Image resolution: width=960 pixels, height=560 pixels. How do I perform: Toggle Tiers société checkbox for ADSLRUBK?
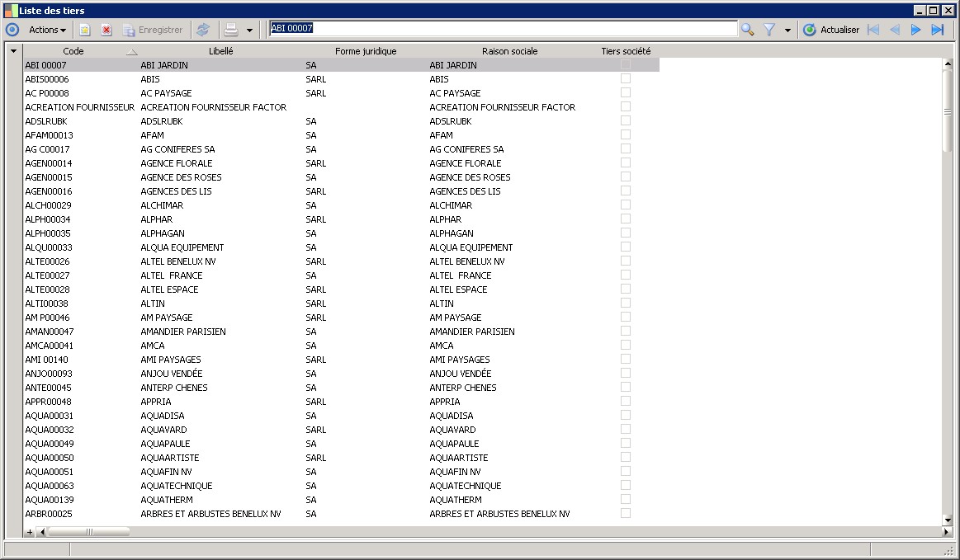point(626,120)
